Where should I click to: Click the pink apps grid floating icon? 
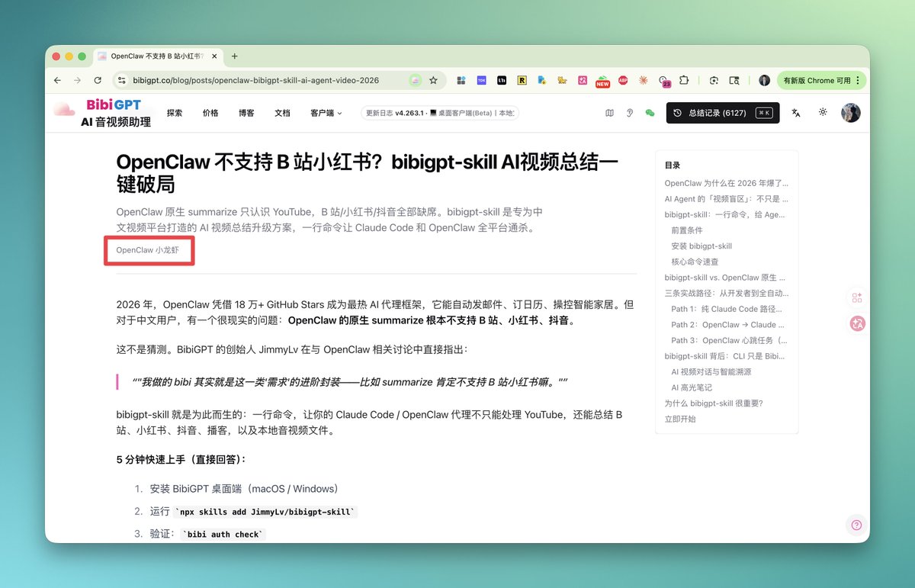tap(857, 297)
